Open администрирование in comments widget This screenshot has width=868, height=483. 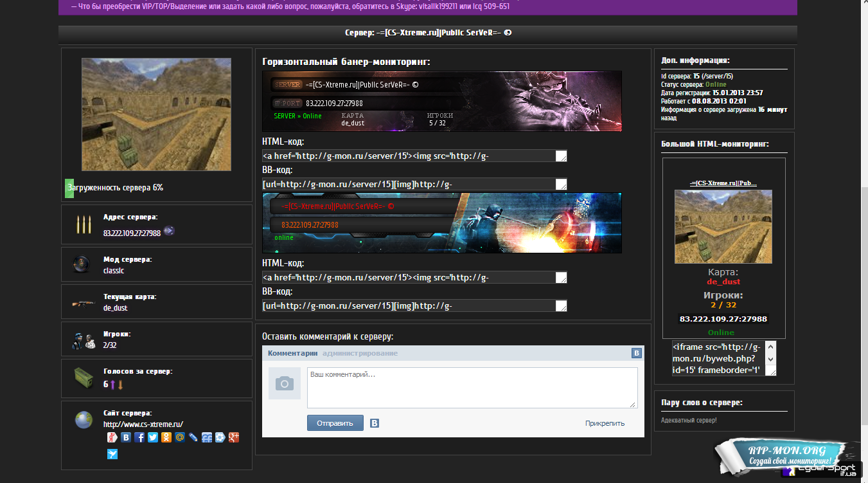click(x=360, y=353)
